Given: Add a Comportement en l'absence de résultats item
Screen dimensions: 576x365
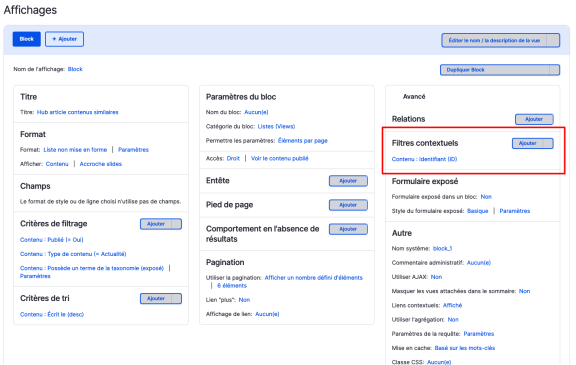Looking at the screenshot, I should click(348, 229).
